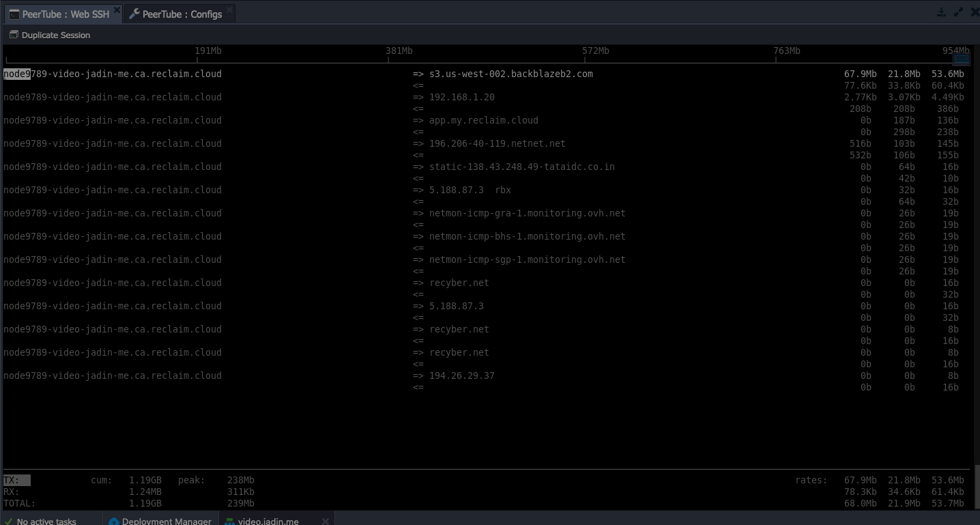Click the 311Kb peak RX value
This screenshot has width=980, height=525.
coord(241,492)
